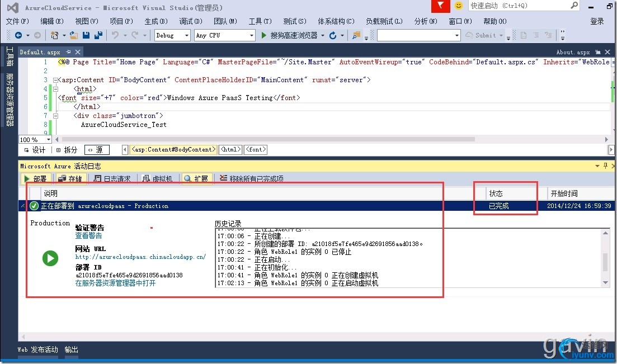Open the Project (项目) menu
This screenshot has height=364, width=617.
point(121,21)
